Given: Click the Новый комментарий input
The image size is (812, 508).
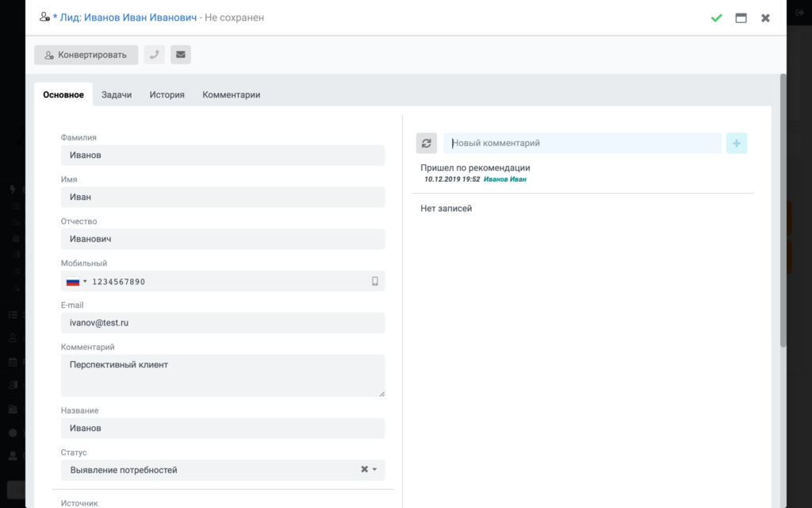Looking at the screenshot, I should [582, 143].
